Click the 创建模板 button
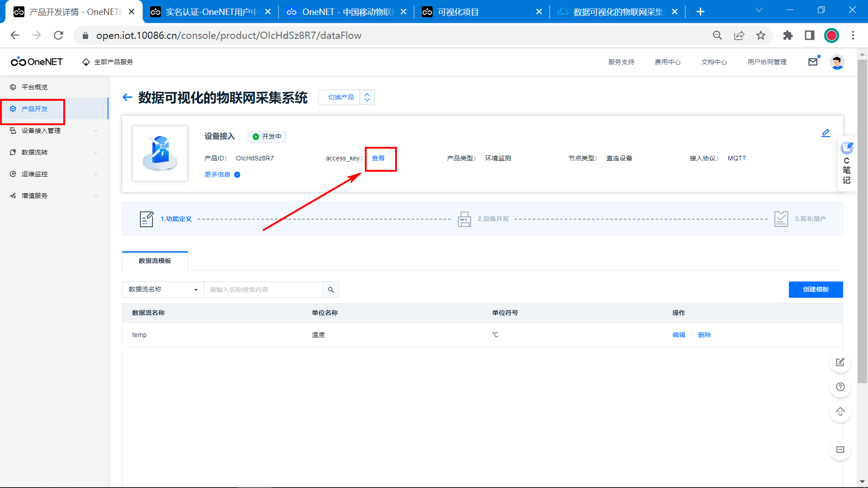The image size is (868, 488). coord(816,290)
